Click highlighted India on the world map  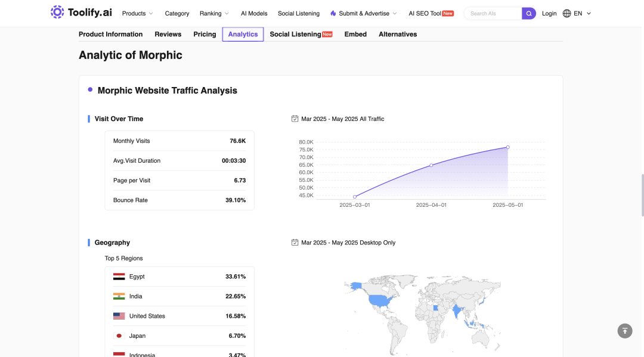457,311
